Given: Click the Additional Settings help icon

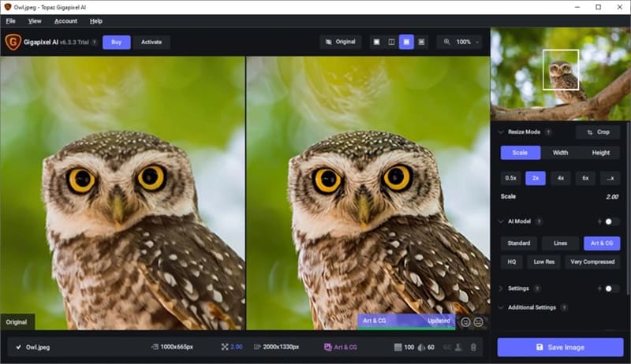Looking at the screenshot, I should 564,308.
